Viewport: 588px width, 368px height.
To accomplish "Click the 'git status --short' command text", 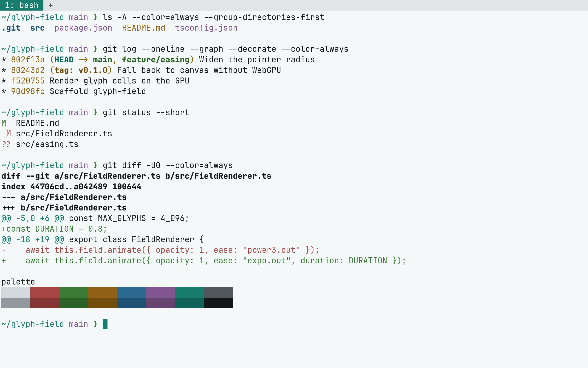I will (146, 113).
